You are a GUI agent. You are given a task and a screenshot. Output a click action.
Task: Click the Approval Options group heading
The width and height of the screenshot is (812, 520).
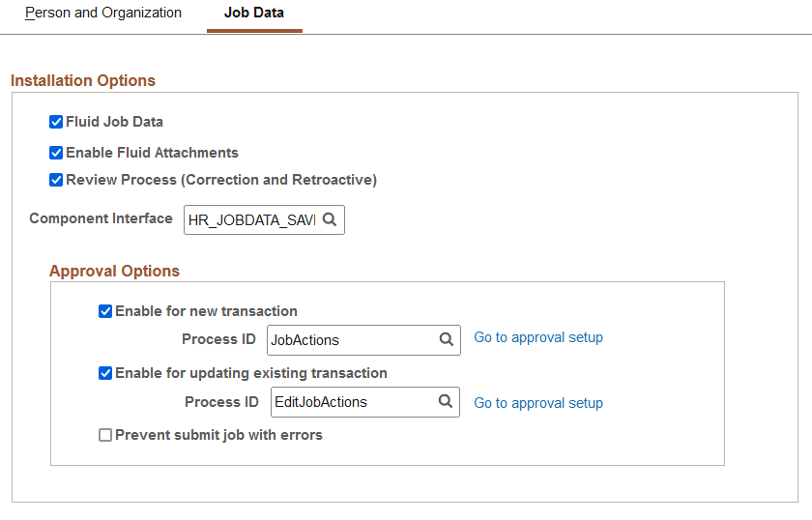coord(114,271)
